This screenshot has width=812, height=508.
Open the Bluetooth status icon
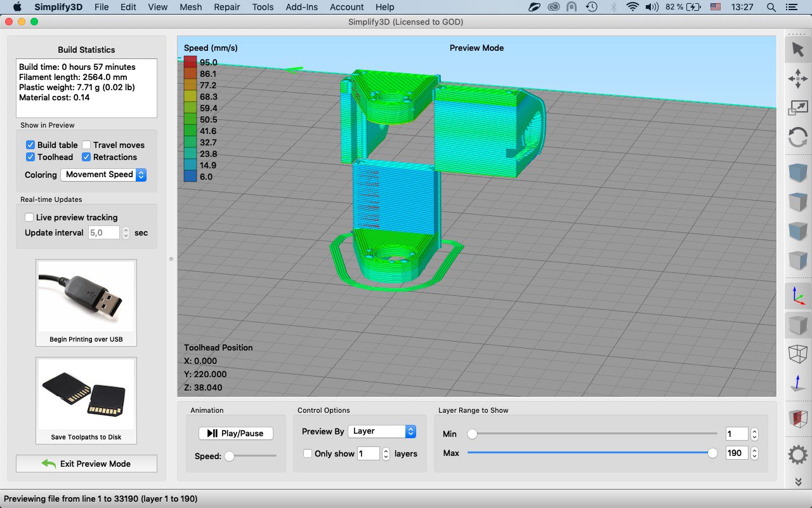click(613, 7)
